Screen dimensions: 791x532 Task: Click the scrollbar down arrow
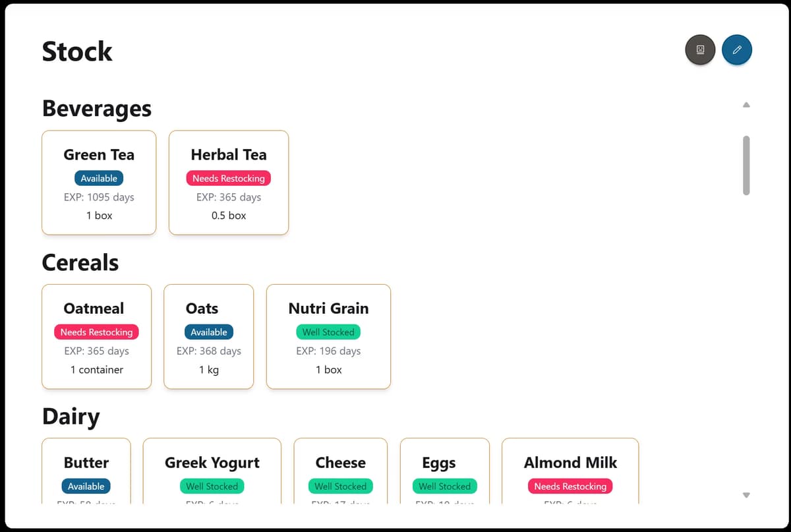[746, 495]
